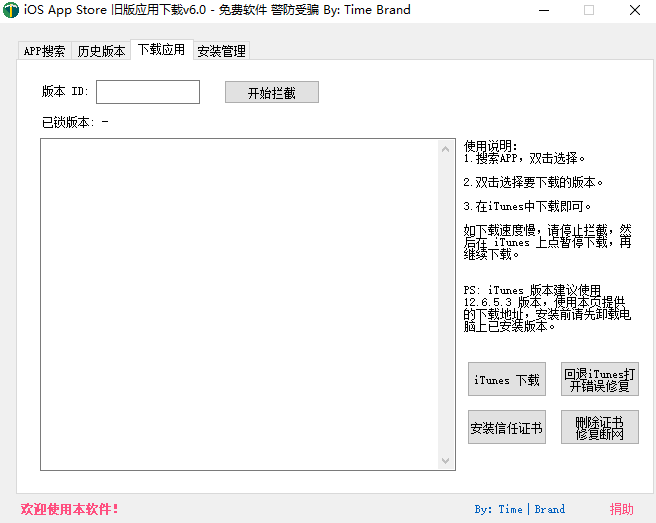Select the 下载应用 tab
The width and height of the screenshot is (656, 523).
coord(161,49)
